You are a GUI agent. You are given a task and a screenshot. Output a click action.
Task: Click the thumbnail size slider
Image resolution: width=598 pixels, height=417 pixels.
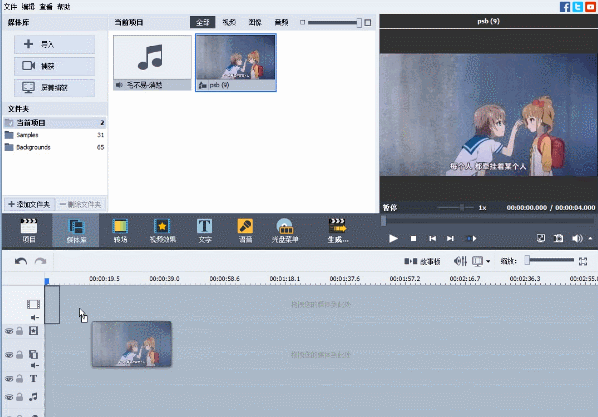click(x=334, y=23)
